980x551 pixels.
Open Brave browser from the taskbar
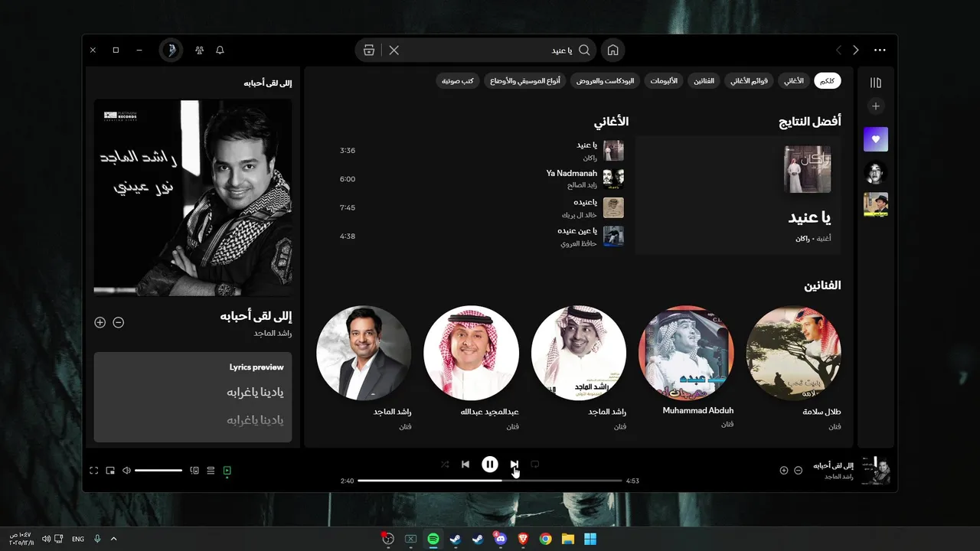click(x=523, y=539)
